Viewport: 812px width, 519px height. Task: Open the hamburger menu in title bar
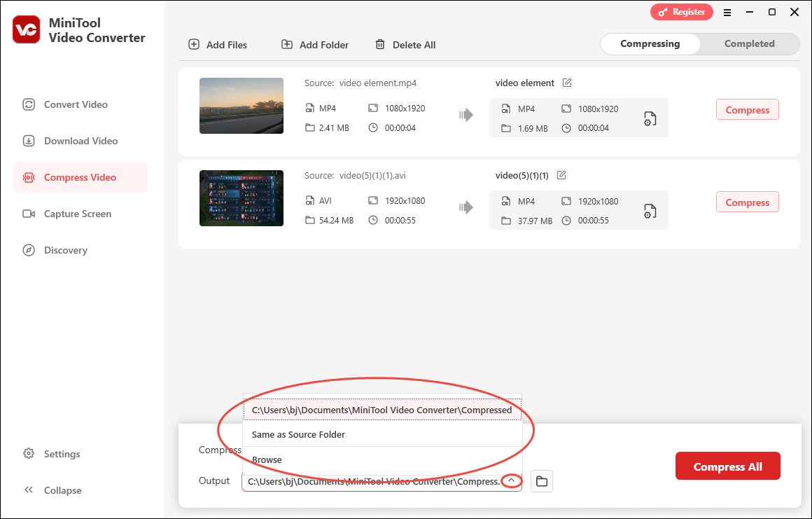click(727, 13)
